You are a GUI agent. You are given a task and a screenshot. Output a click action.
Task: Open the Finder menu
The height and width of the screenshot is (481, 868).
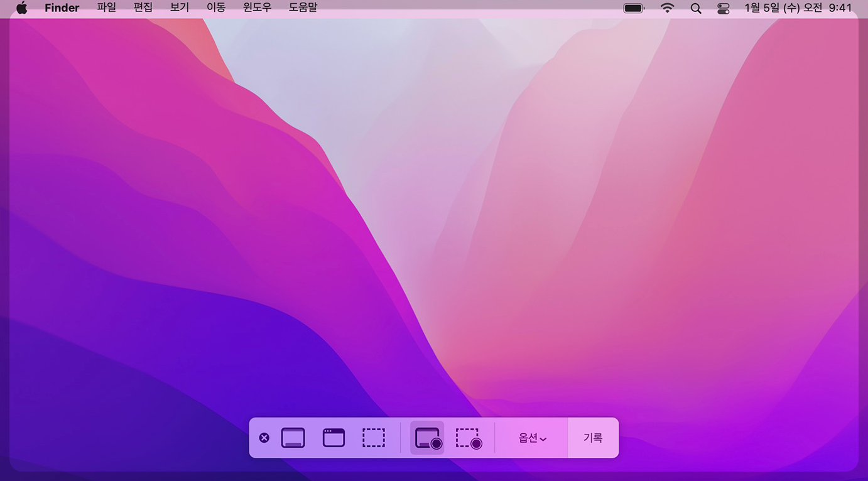tap(62, 8)
